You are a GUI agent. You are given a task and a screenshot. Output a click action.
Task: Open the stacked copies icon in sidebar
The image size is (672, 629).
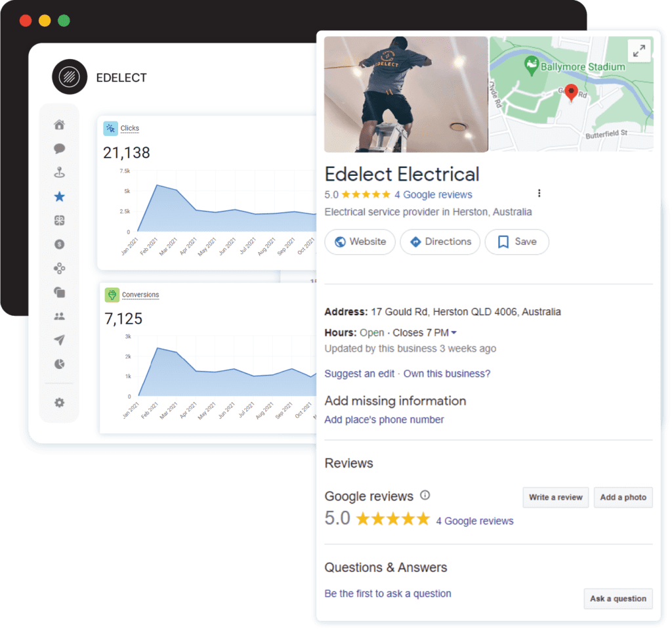[60, 292]
